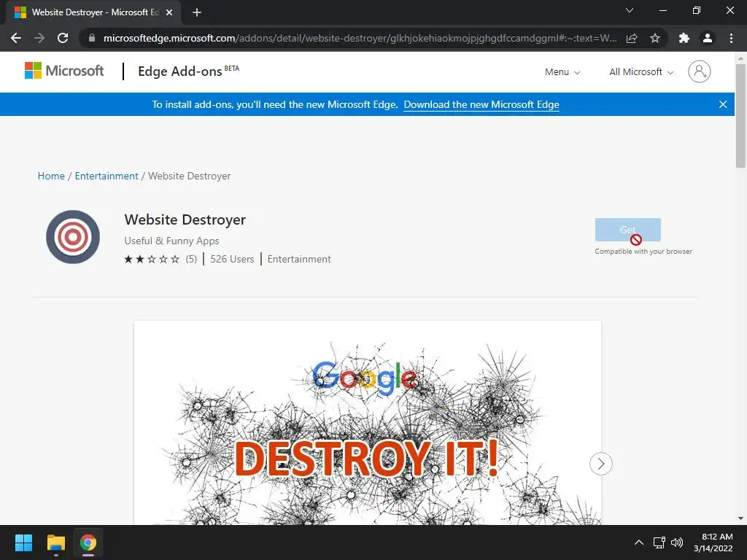Dismiss the blue install banner

[723, 104]
